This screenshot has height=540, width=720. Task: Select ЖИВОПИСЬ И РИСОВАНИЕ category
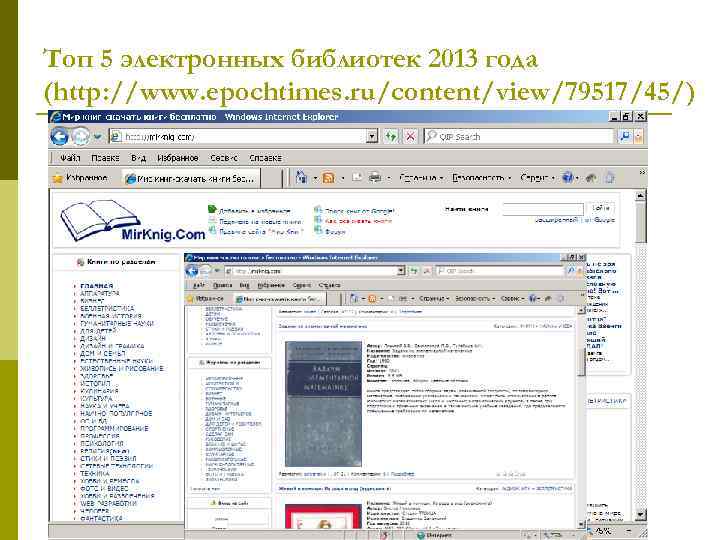[x=122, y=369]
